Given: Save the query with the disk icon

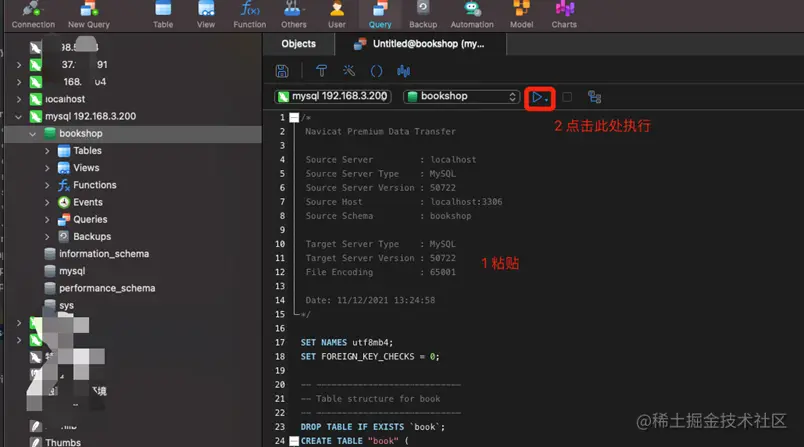Looking at the screenshot, I should 282,71.
